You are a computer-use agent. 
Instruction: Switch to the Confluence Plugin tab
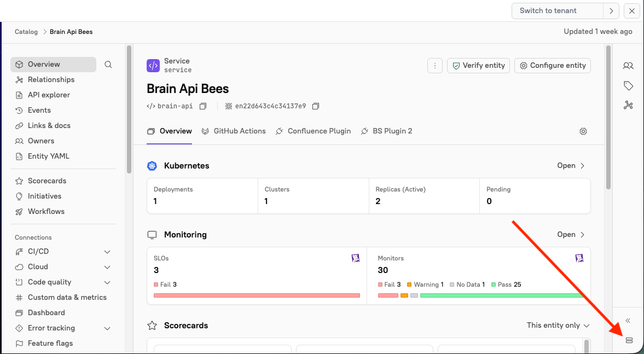pos(313,131)
